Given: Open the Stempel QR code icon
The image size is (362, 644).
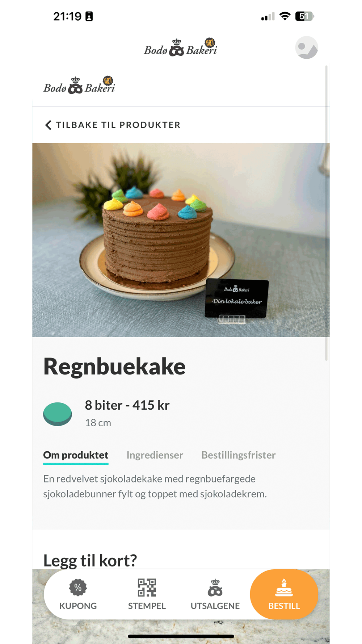Looking at the screenshot, I should pos(147,587).
